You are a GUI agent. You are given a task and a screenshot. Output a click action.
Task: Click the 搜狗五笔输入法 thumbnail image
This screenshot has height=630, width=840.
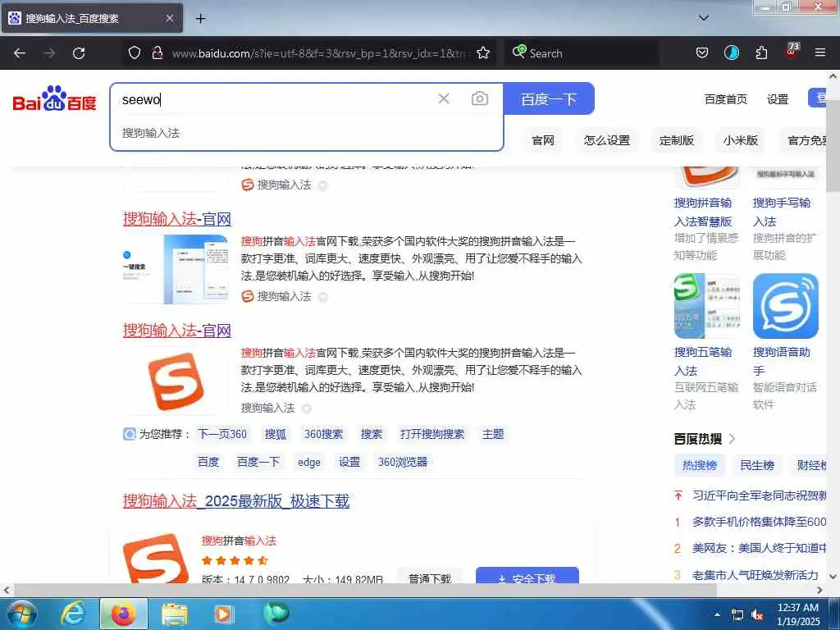[x=706, y=306]
